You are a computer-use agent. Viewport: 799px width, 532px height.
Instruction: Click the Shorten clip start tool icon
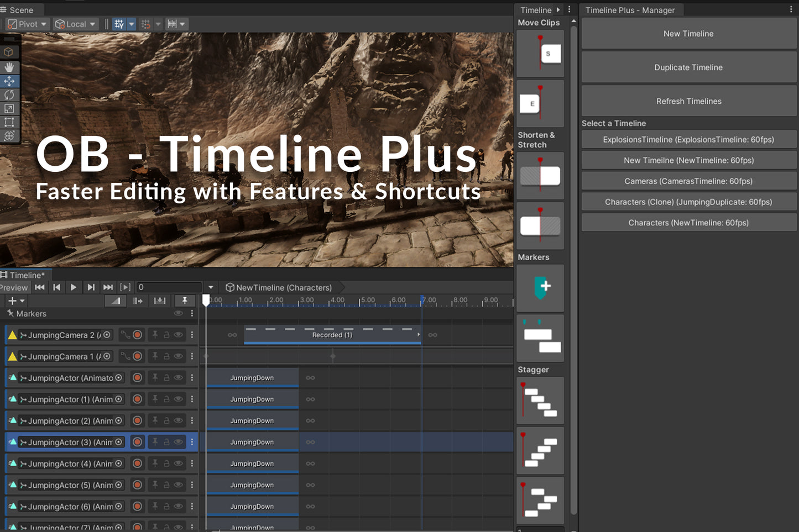coord(540,176)
